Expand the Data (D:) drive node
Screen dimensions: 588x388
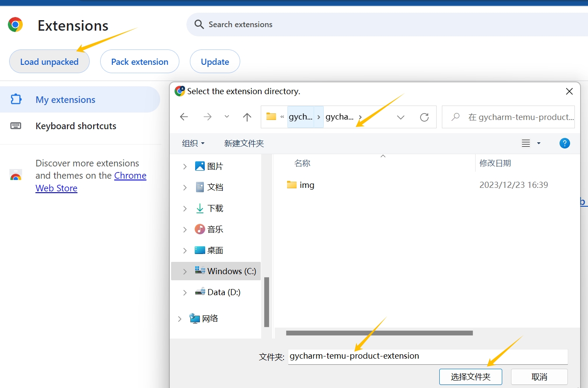(x=185, y=293)
